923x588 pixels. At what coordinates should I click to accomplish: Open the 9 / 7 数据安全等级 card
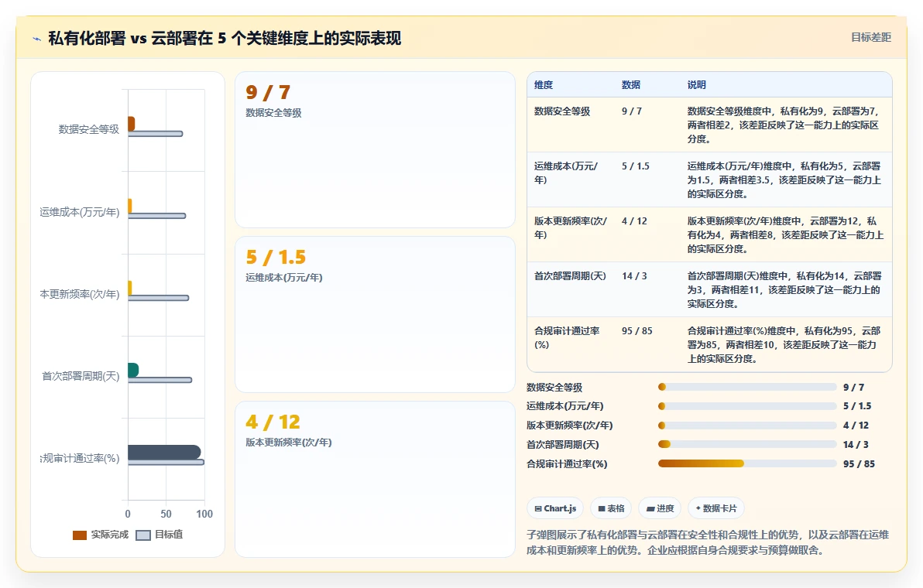point(375,150)
